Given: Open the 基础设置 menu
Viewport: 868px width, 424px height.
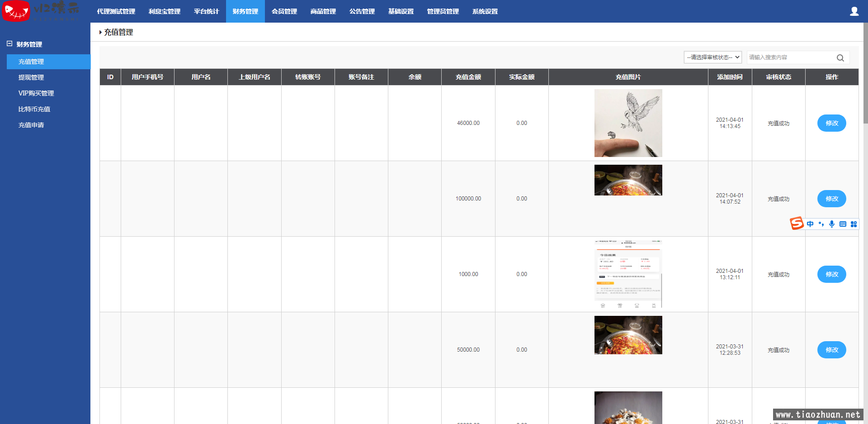Looking at the screenshot, I should click(x=401, y=11).
